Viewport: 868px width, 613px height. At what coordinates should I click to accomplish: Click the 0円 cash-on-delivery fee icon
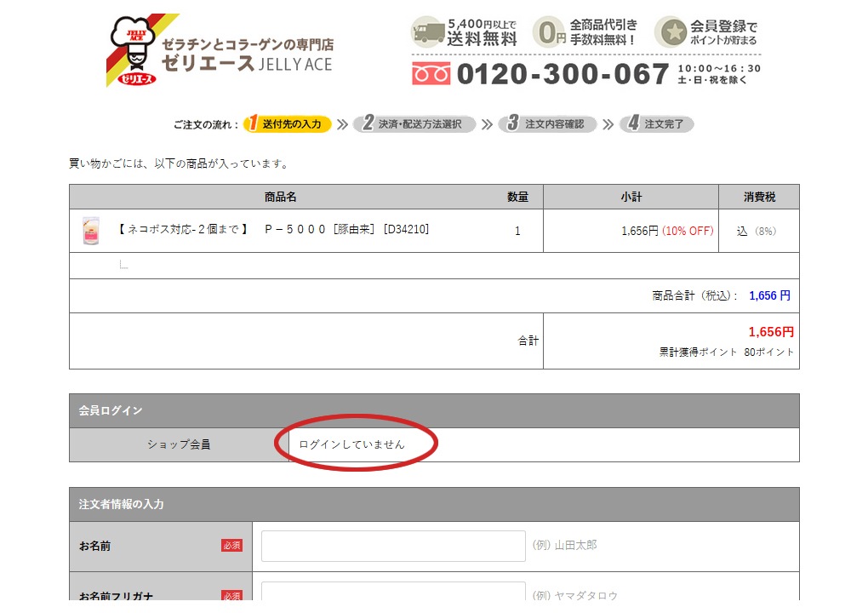point(549,32)
